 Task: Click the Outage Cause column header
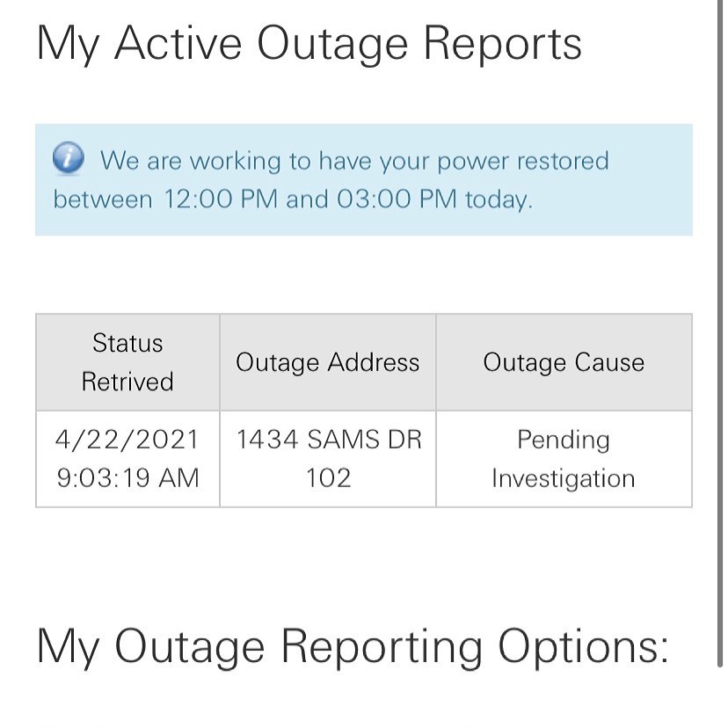[x=564, y=362]
